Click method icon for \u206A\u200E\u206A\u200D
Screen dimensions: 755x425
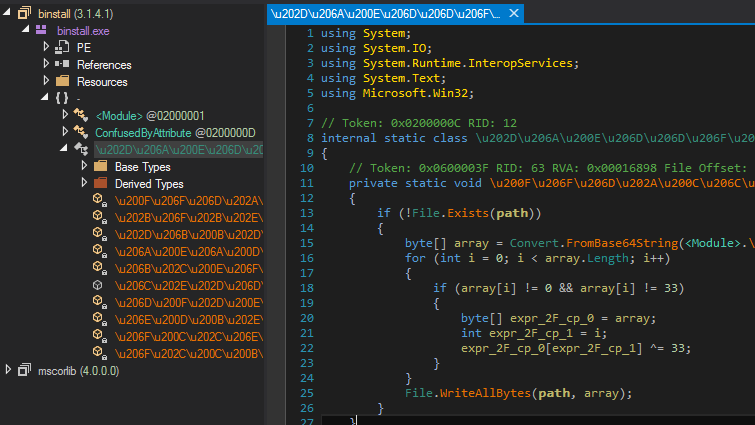100,251
